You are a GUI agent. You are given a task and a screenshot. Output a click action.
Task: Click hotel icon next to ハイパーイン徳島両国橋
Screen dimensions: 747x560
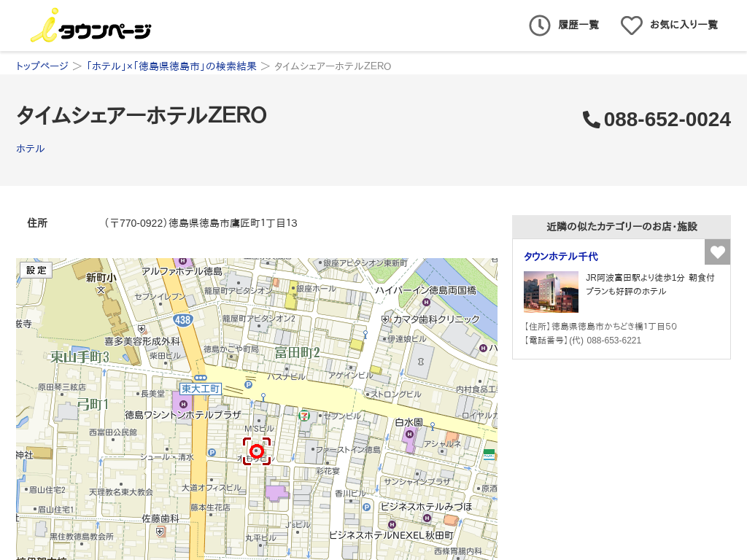(x=426, y=302)
